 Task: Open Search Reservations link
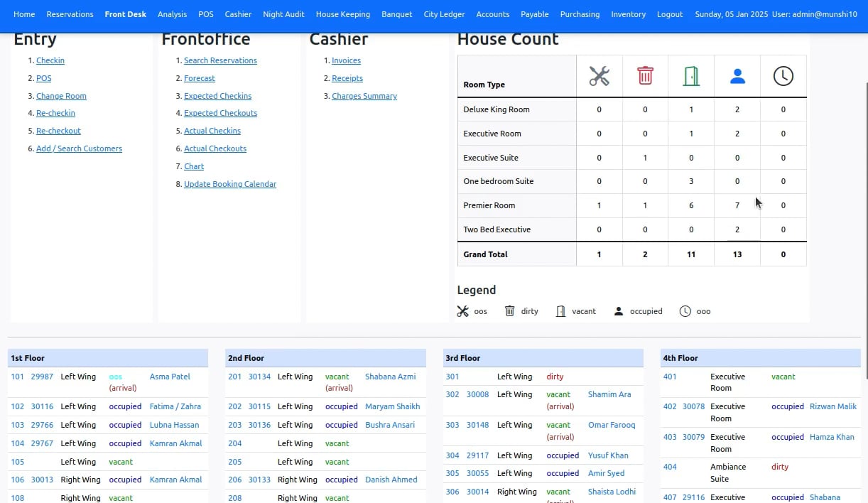(220, 60)
